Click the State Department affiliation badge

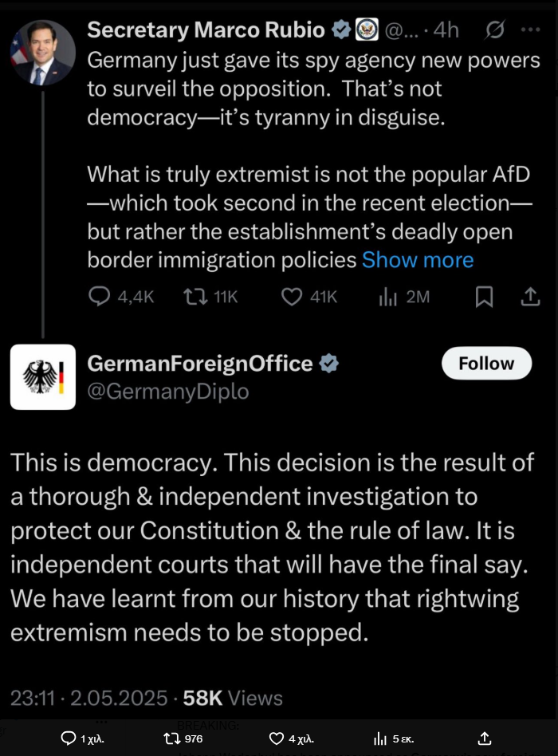tap(367, 30)
